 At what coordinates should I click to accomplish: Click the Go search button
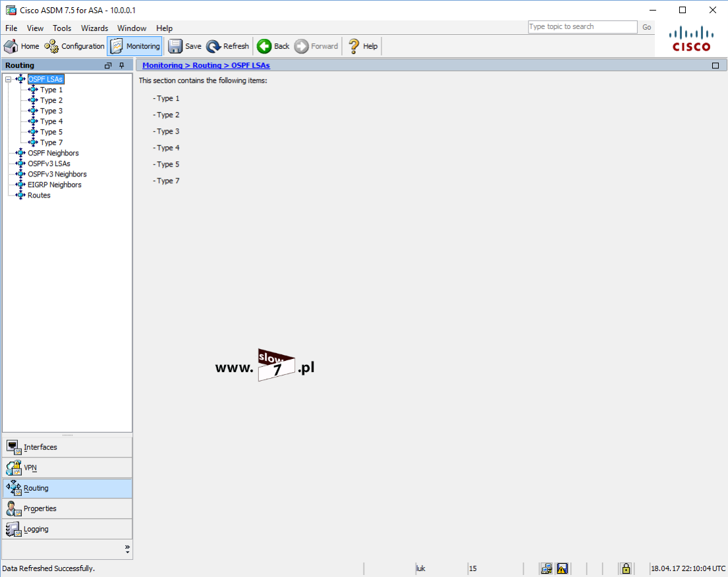pyautogui.click(x=646, y=28)
